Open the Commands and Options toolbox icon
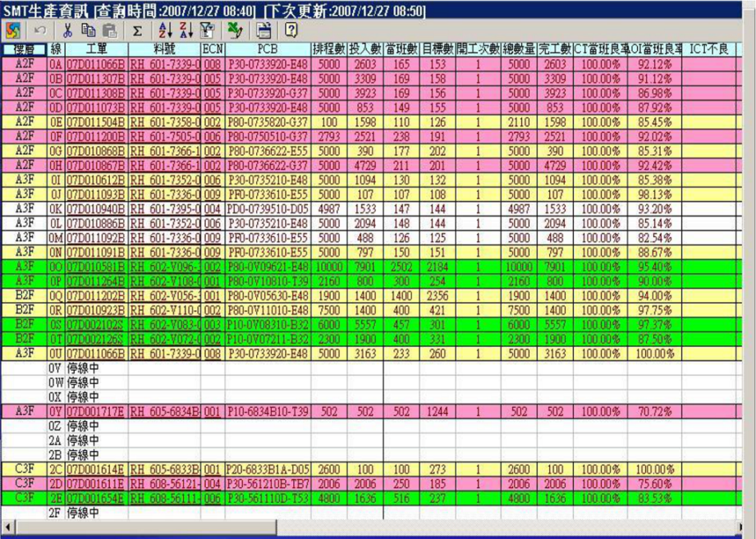 point(263,30)
